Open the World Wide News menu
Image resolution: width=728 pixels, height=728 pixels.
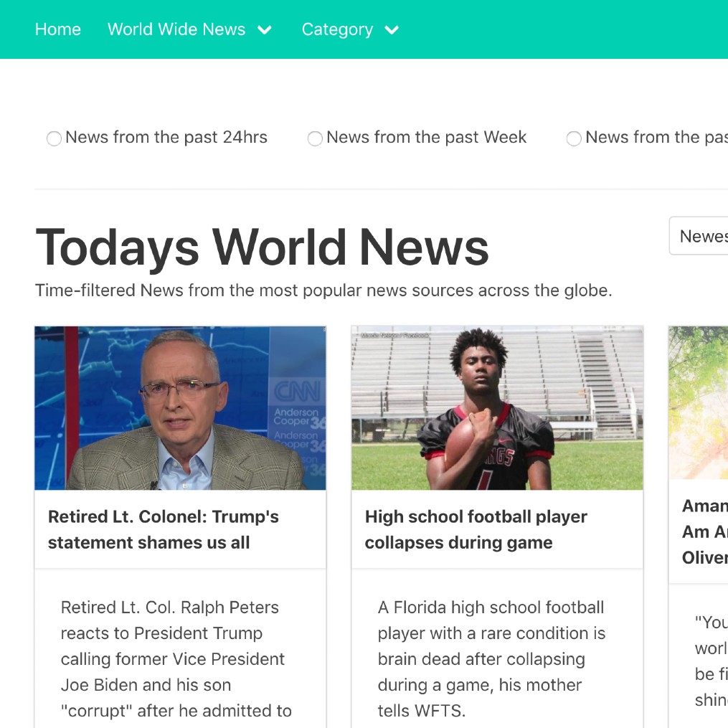coord(176,29)
